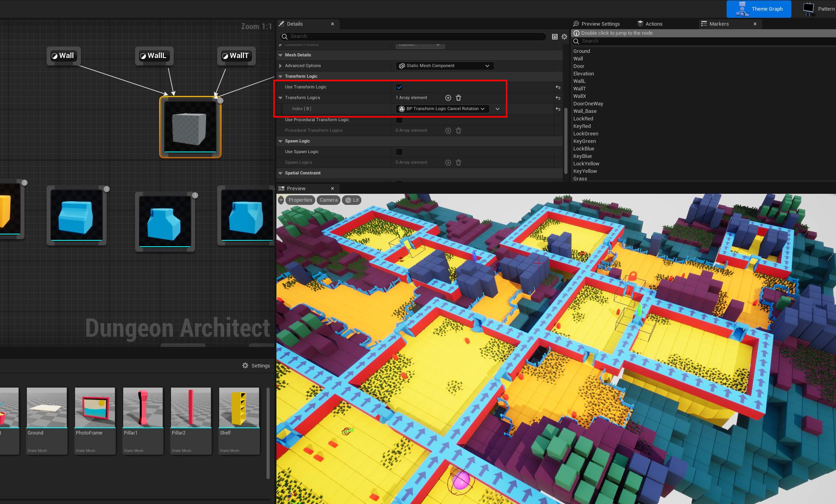Click the magnifier icon in Details search
836x504 pixels.
[284, 36]
